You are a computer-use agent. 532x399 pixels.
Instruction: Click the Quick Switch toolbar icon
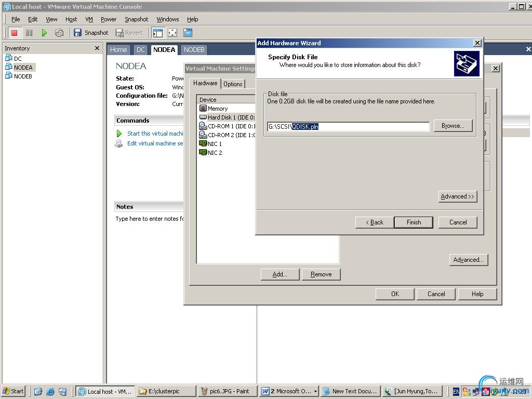(188, 33)
